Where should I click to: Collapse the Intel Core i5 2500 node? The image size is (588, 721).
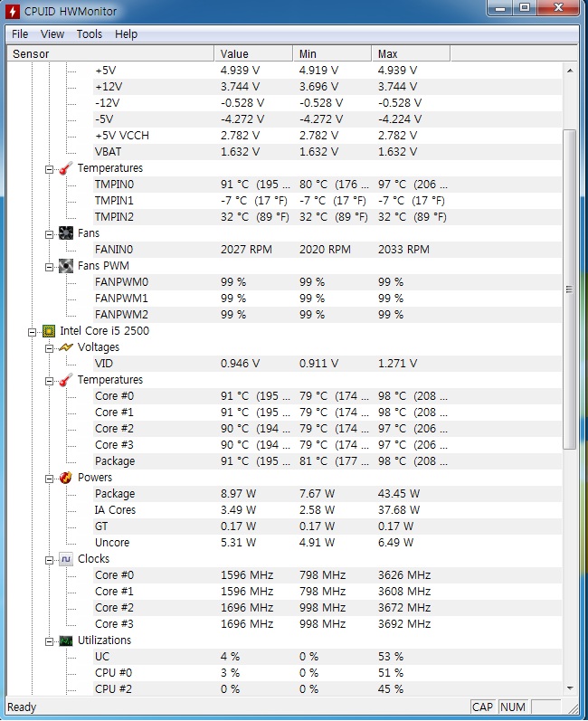[33, 331]
